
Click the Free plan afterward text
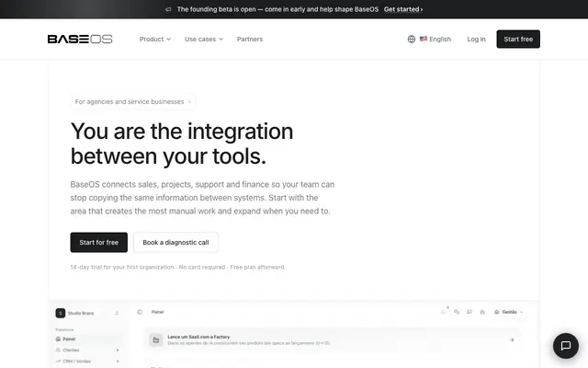coord(257,267)
